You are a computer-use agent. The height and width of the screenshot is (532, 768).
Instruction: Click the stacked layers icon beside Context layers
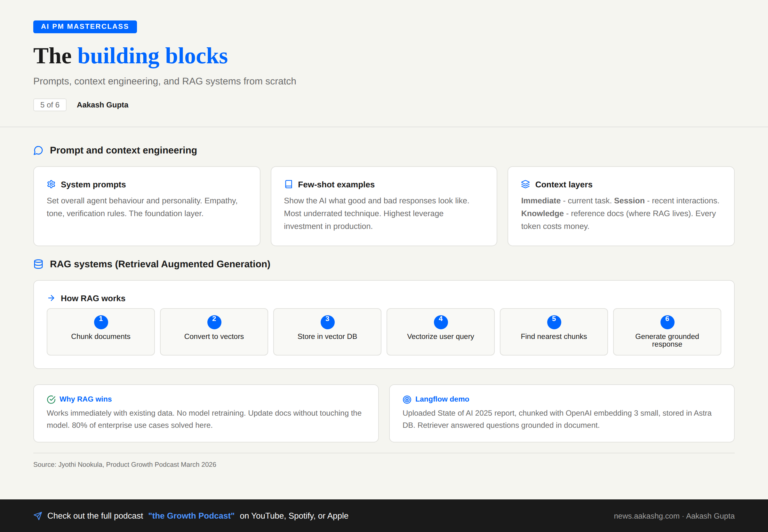(x=525, y=184)
